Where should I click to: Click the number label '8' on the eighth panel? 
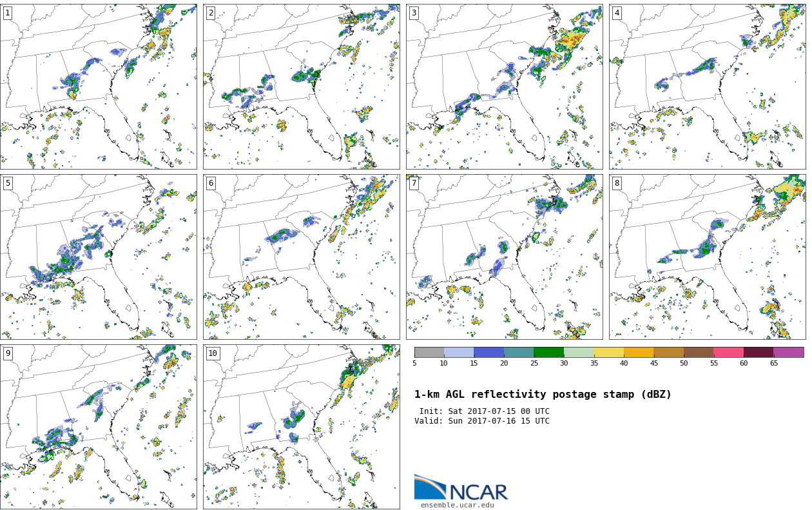pos(617,183)
